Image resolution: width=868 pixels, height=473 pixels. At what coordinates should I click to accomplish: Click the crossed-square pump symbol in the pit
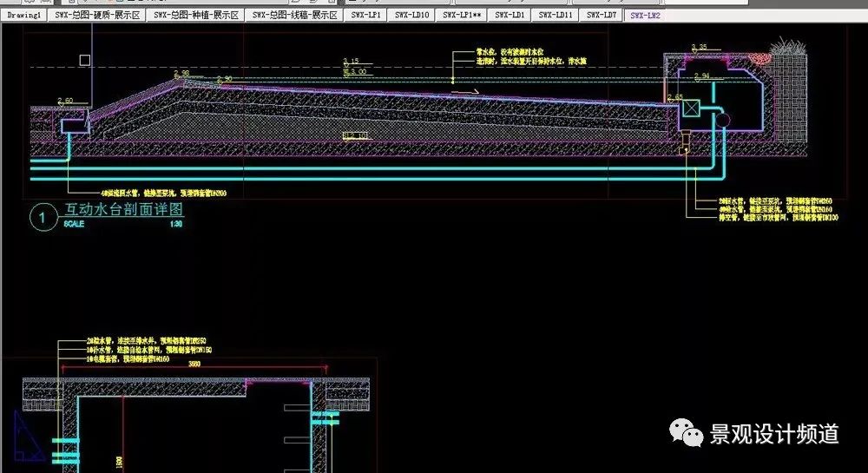[692, 110]
